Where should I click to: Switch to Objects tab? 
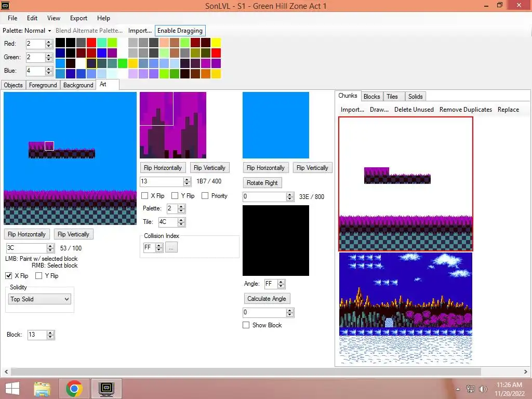point(13,85)
